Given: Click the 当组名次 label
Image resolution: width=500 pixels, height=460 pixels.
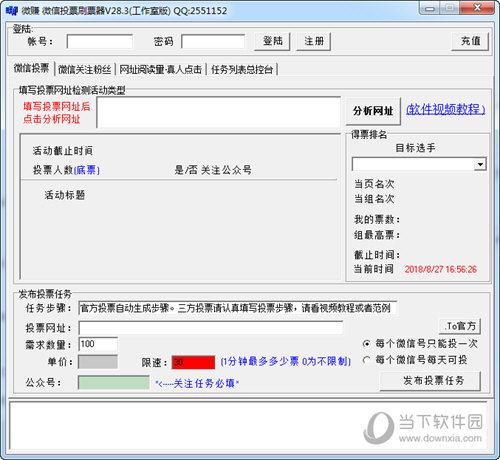Looking at the screenshot, I should coord(374,199).
